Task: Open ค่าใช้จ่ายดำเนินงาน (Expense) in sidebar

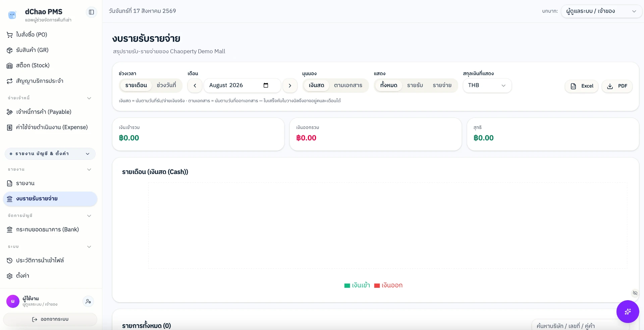Action: coord(50,127)
